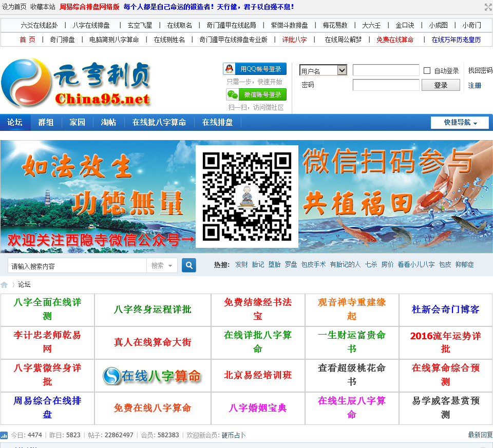Screen dimensions: 493x448
Task: Open the 家园 nav tab
Action: (78, 123)
